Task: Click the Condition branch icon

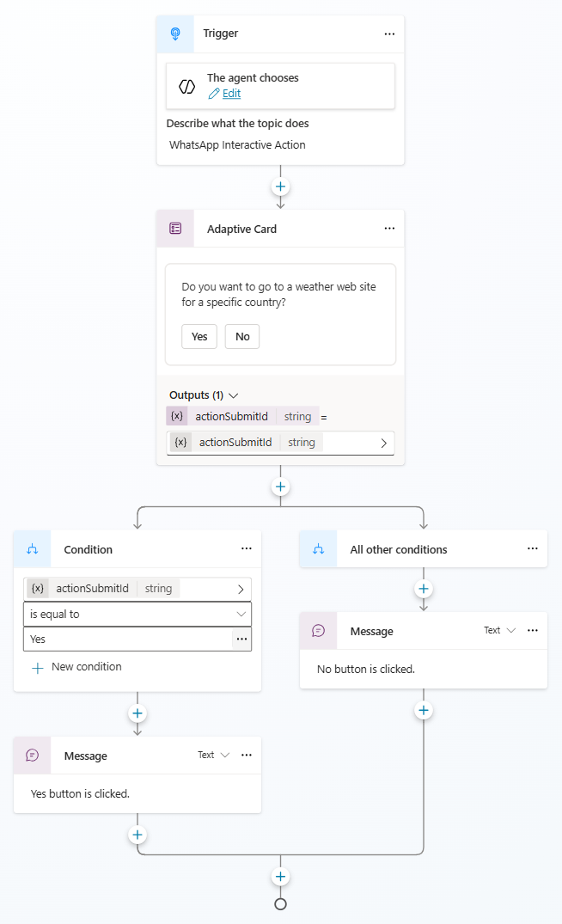Action: [32, 548]
